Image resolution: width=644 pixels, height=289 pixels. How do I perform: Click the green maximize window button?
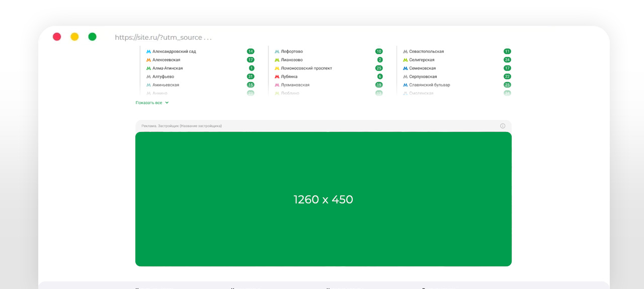pyautogui.click(x=92, y=37)
